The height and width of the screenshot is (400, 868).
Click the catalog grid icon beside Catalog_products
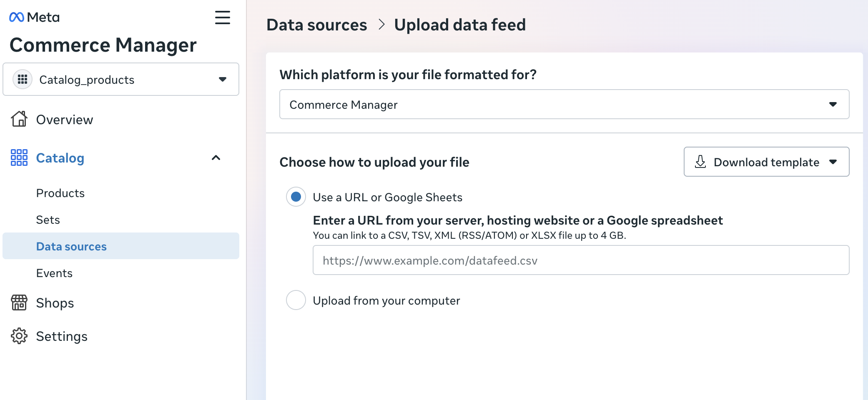(x=23, y=79)
